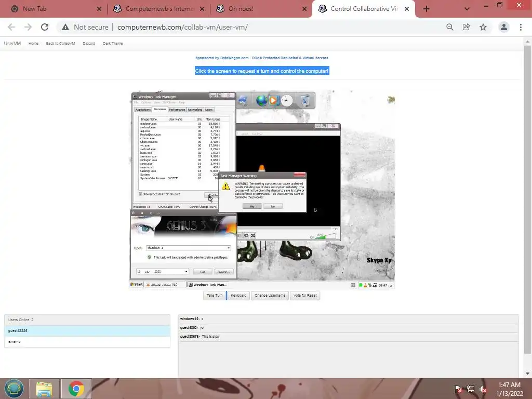Viewport: 532px width, 399px height.
Task: Toggle VLC shuffle button
Action: point(253,235)
